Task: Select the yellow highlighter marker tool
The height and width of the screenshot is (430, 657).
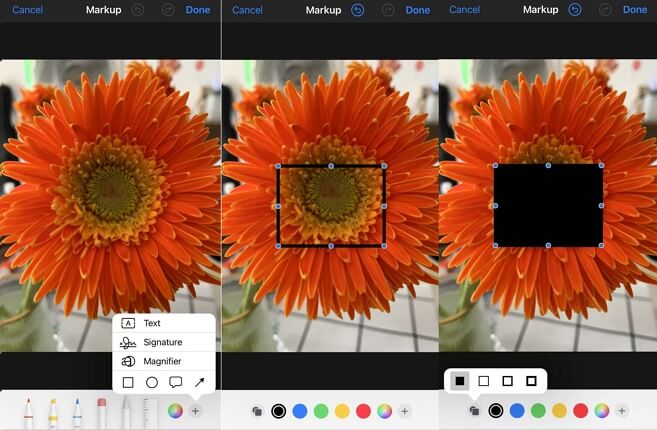Action: coord(52,411)
